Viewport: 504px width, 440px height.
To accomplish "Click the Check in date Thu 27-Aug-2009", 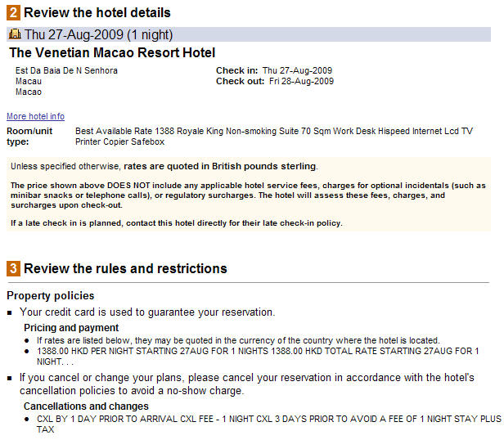I will [297, 70].
